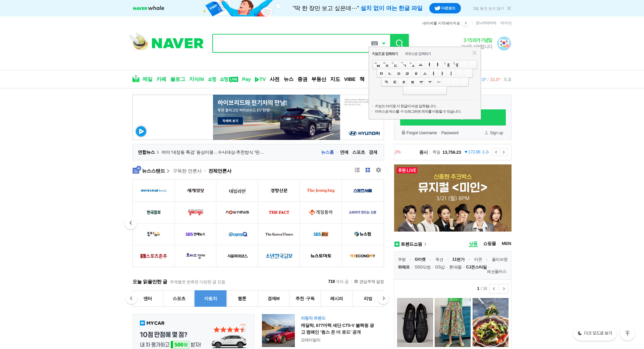644x349 pixels.
Task: Select the 웹툰 topic tab
Action: 242,299
